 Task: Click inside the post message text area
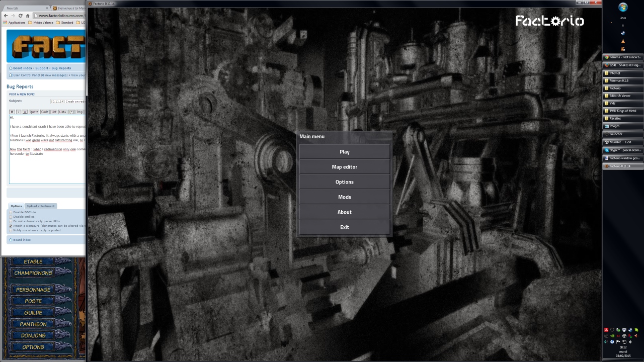[47, 150]
